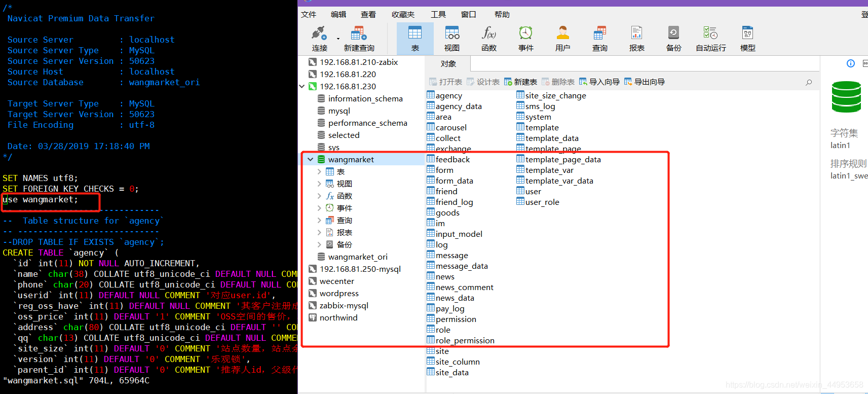Click the mysql database icon in tree
868x394 pixels.
pos(321,111)
